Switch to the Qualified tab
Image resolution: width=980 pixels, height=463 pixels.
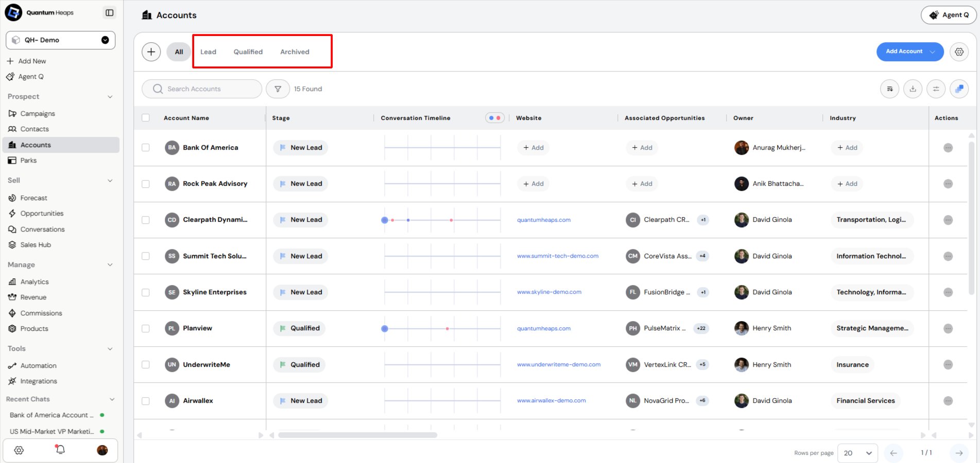coord(248,52)
